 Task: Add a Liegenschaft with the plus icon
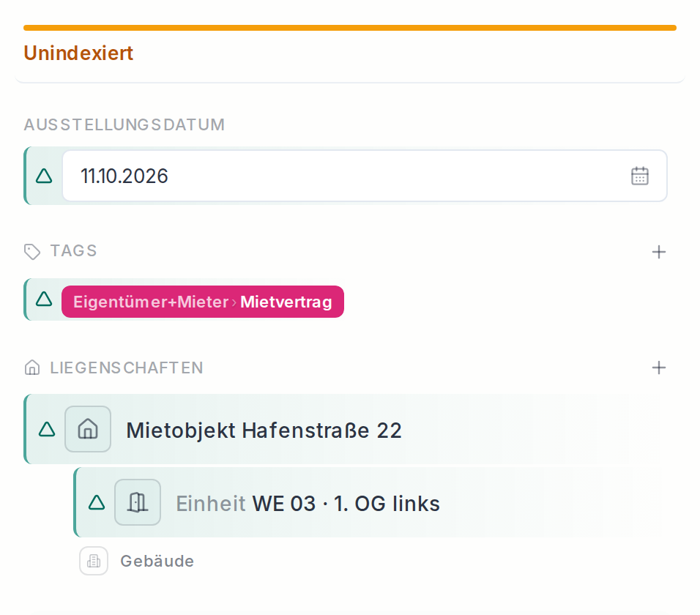658,368
